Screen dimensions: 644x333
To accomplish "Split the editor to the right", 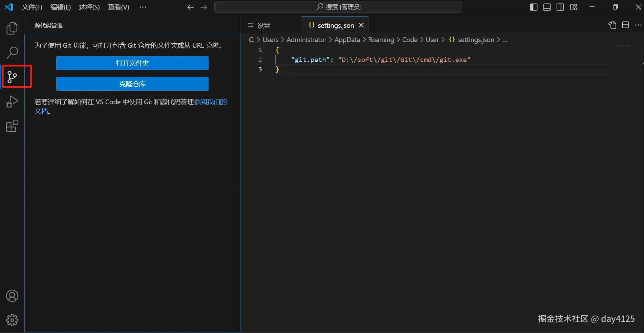I will (625, 25).
